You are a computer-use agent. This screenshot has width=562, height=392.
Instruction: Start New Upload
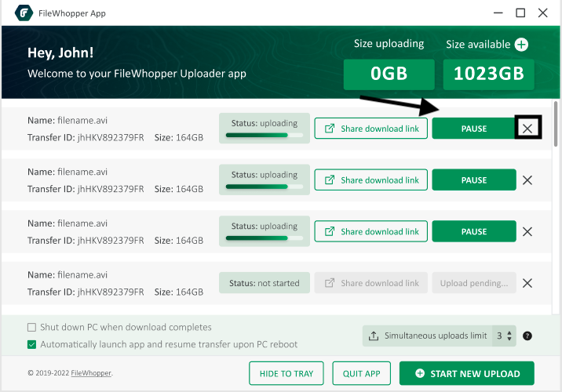[467, 373]
